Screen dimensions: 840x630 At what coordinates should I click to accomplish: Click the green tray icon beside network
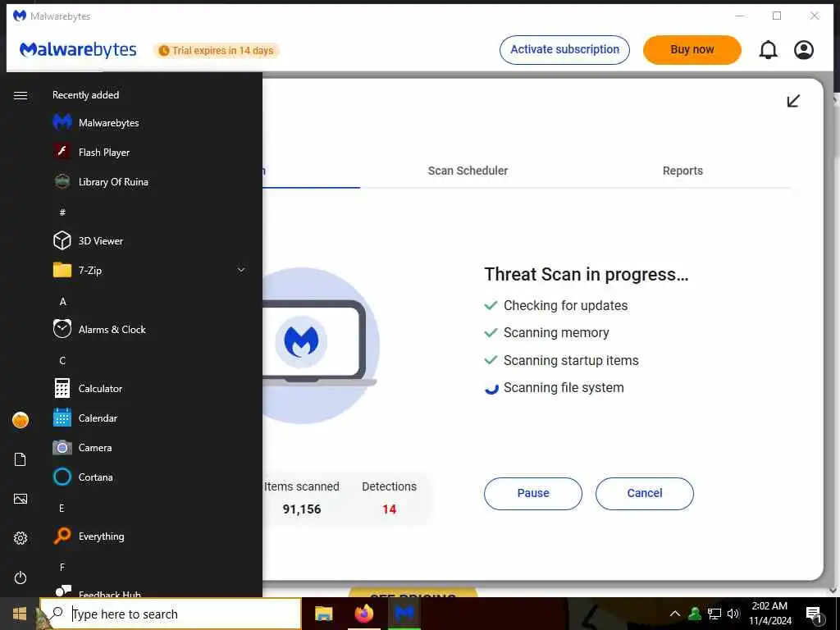coord(695,614)
